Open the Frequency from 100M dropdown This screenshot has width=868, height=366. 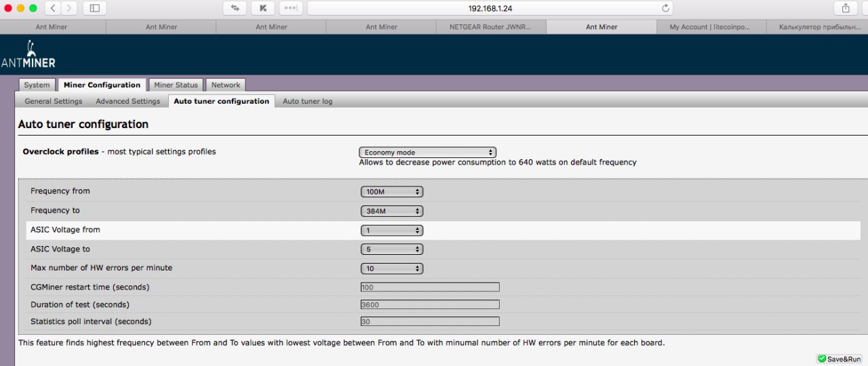392,192
